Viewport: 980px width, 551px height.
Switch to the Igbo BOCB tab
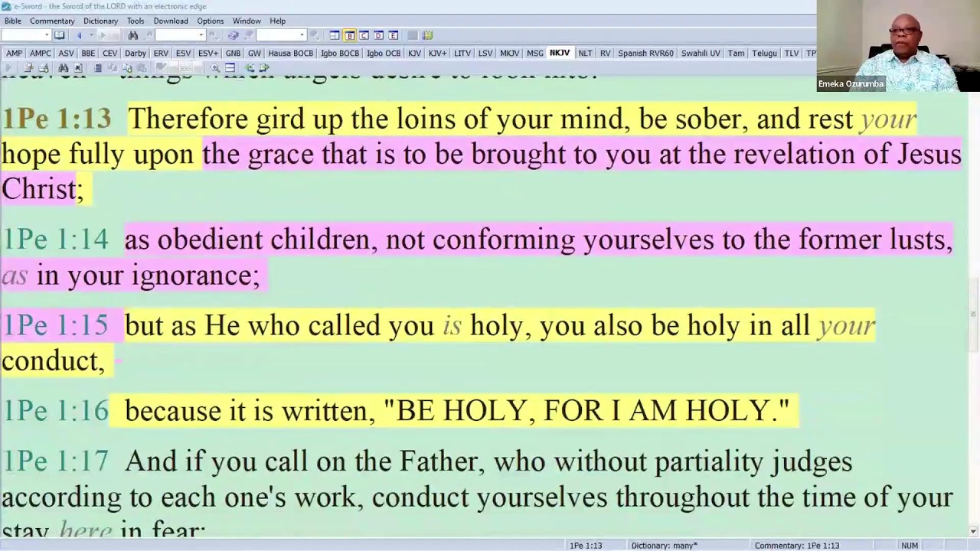tap(340, 54)
